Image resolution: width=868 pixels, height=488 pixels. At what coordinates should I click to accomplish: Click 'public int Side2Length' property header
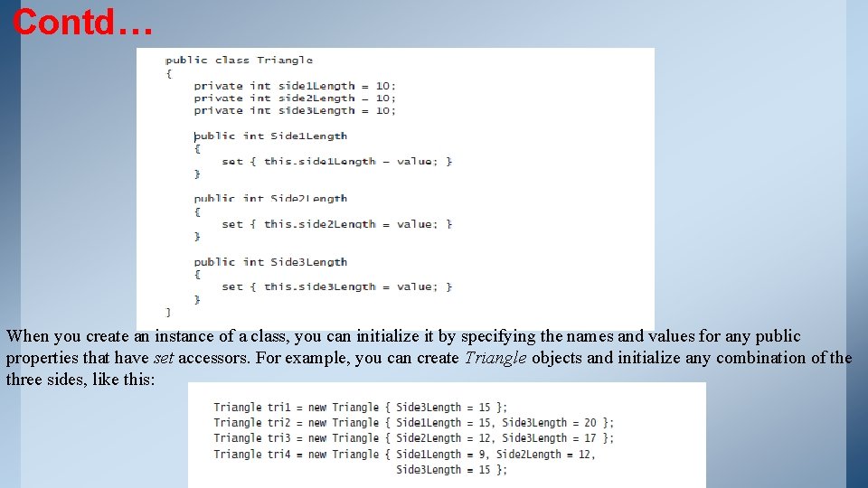point(270,199)
